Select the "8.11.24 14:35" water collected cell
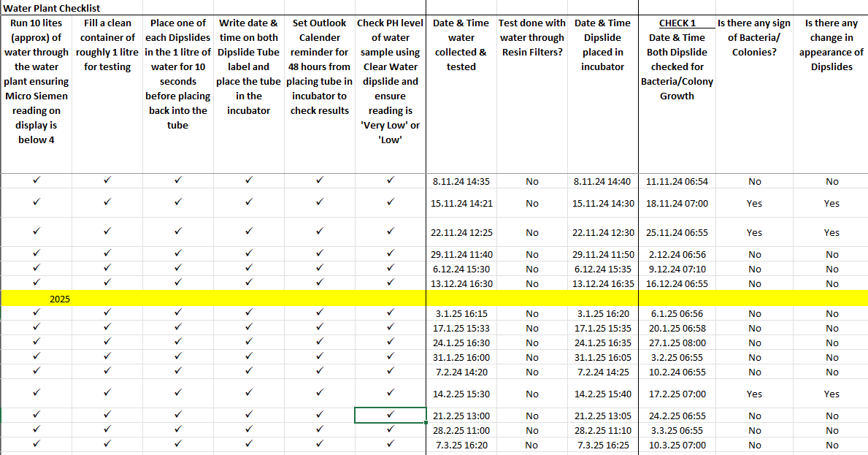 (x=460, y=182)
